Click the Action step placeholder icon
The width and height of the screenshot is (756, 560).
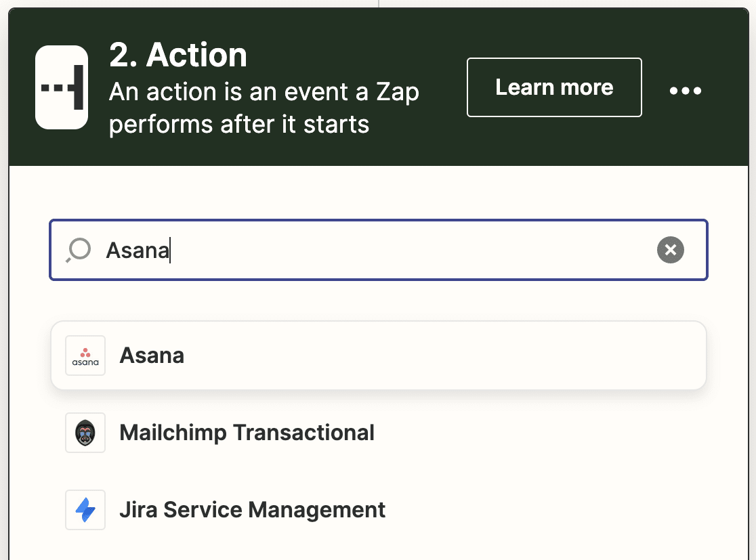pyautogui.click(x=62, y=87)
